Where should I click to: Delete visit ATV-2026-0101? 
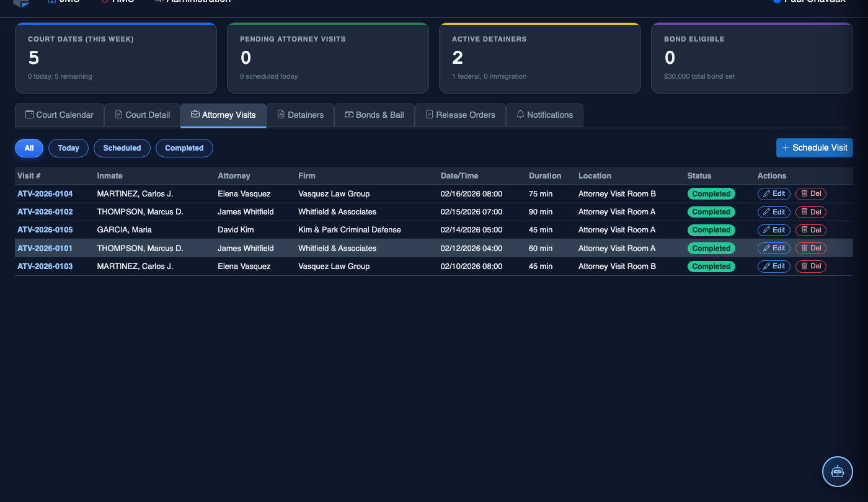click(811, 248)
